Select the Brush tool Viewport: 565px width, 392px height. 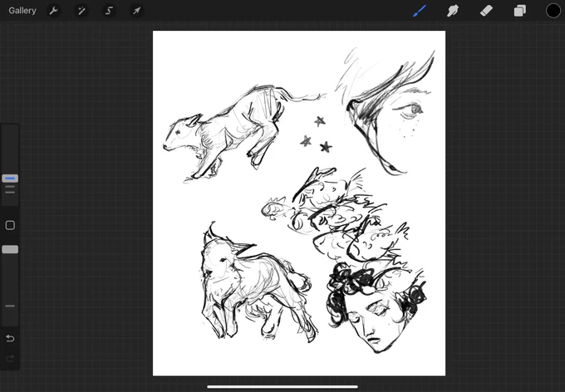coord(420,11)
